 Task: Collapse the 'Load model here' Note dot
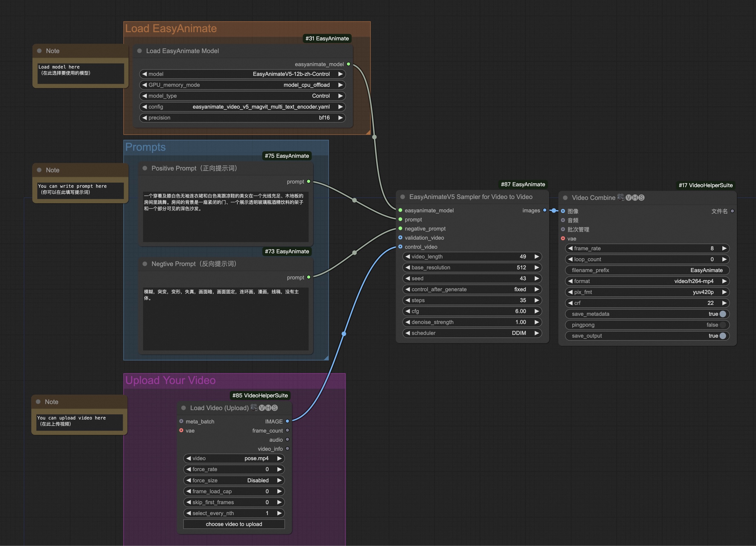click(x=39, y=51)
